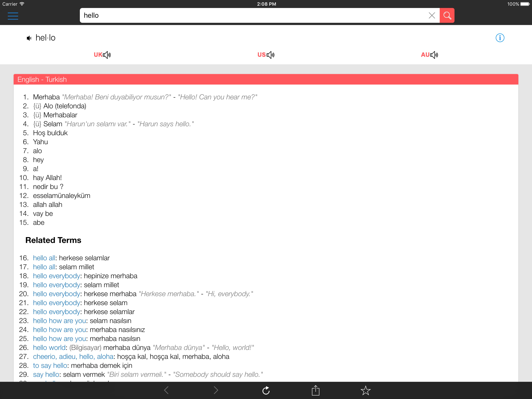Screen dimensions: 532x399
Task: Tap the red search magnifier button
Action: point(447,15)
